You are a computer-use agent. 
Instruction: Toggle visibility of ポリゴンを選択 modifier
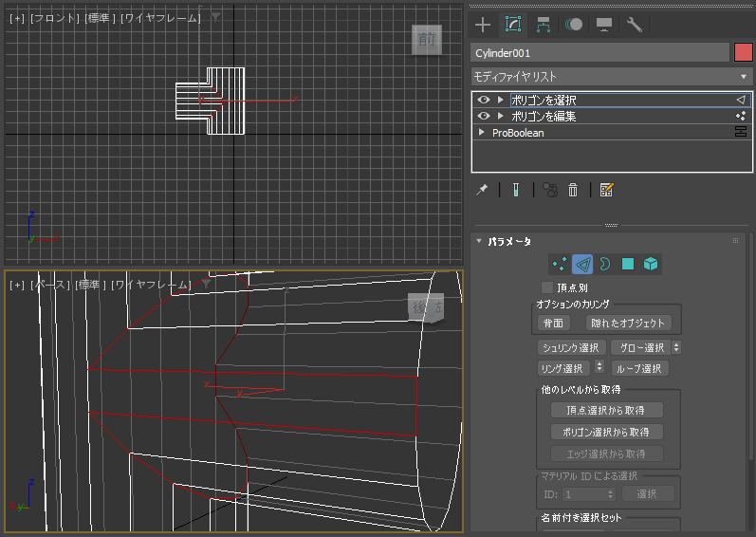pyautogui.click(x=484, y=100)
